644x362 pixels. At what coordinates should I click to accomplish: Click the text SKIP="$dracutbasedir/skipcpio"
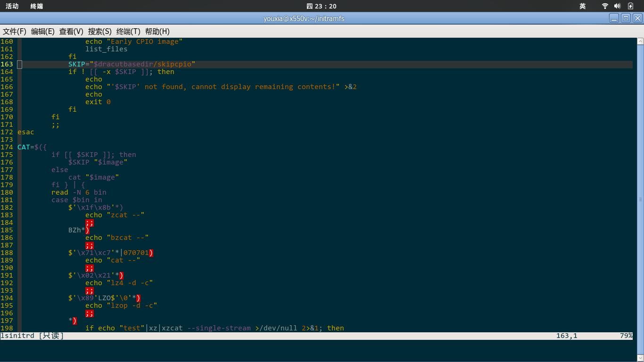132,64
